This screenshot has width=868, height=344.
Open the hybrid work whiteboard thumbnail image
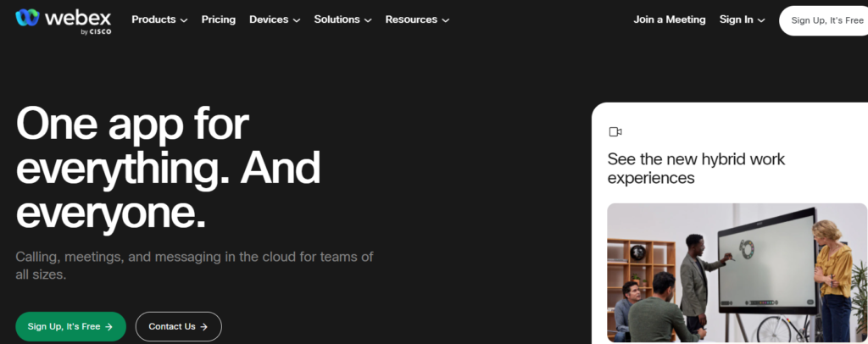click(x=737, y=273)
